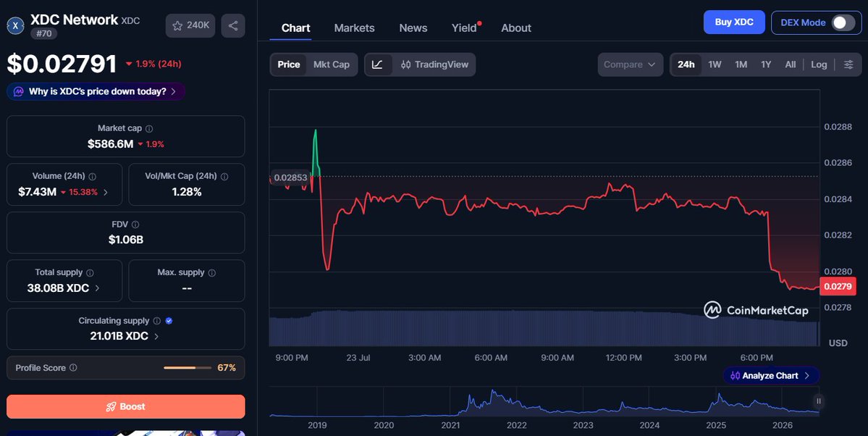Click Market cap info icon

pyautogui.click(x=149, y=128)
